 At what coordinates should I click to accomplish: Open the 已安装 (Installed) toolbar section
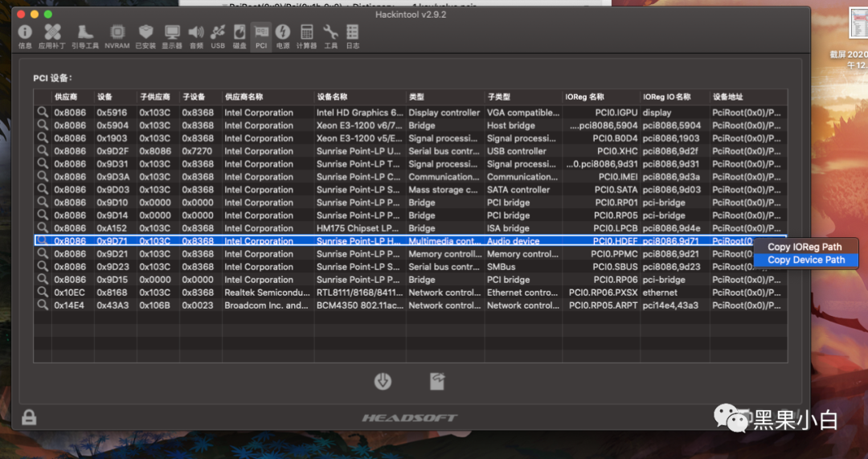coord(145,37)
